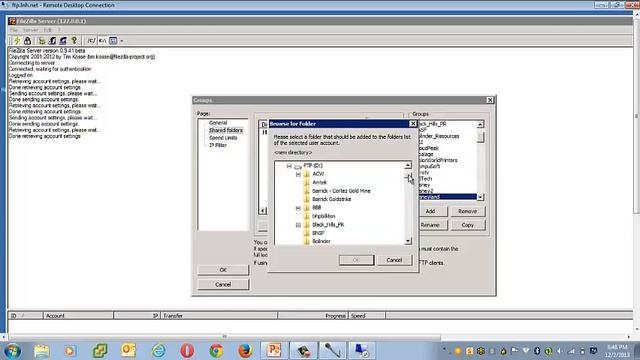Open dropdown arrow beside sorting toolbar icon
Image resolution: width=640 pixels, height=360 pixels.
122,41
